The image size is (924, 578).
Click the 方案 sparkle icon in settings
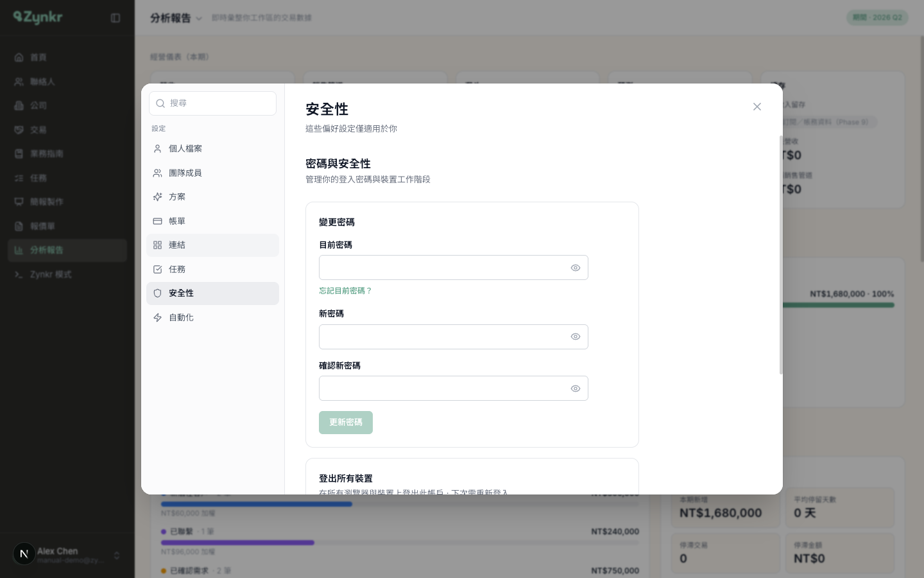click(x=157, y=197)
